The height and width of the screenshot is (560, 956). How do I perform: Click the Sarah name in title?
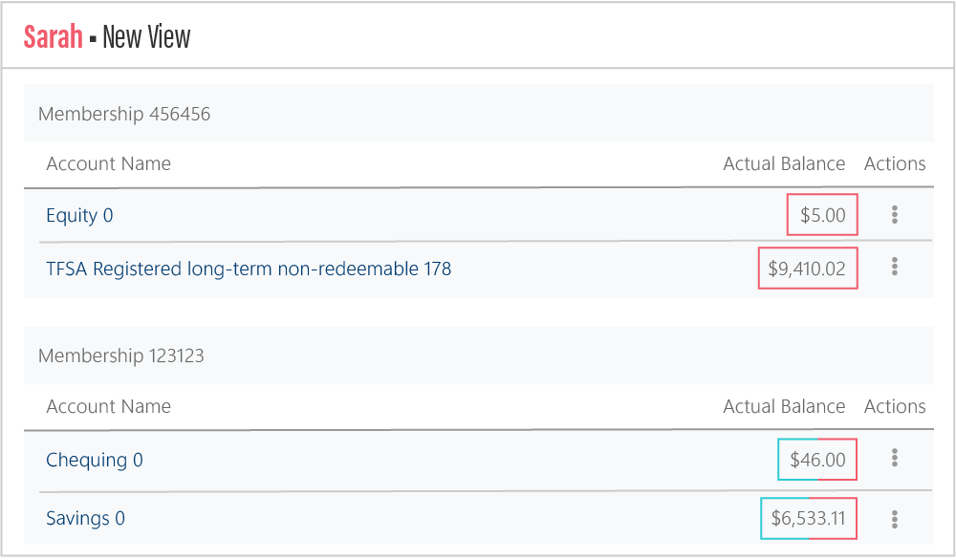pos(53,36)
